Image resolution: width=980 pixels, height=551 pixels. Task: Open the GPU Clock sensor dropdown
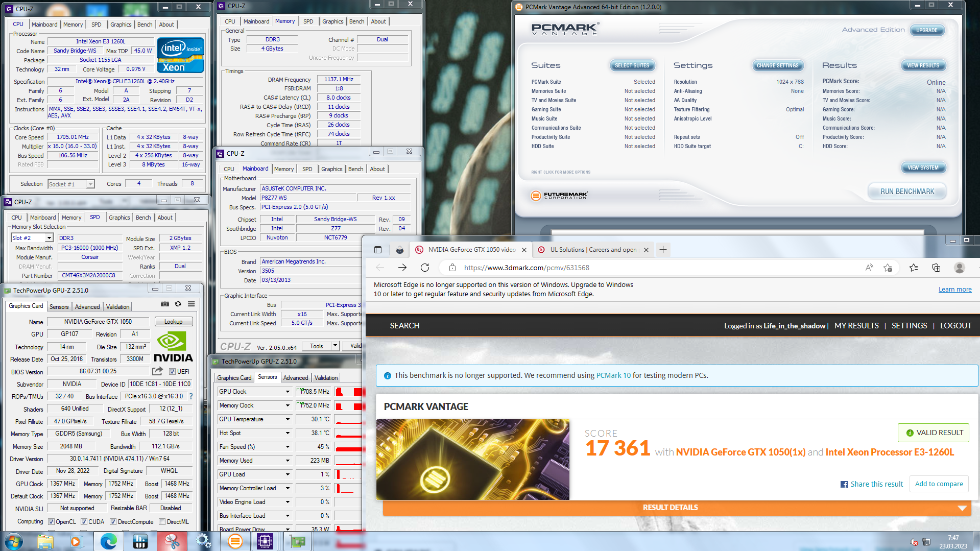coord(288,392)
